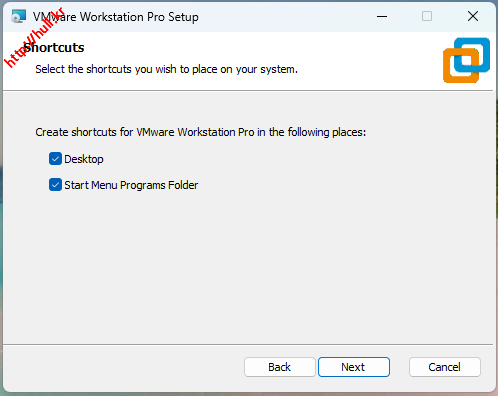Toggle the shortcut option via the Desktop label

tap(84, 159)
